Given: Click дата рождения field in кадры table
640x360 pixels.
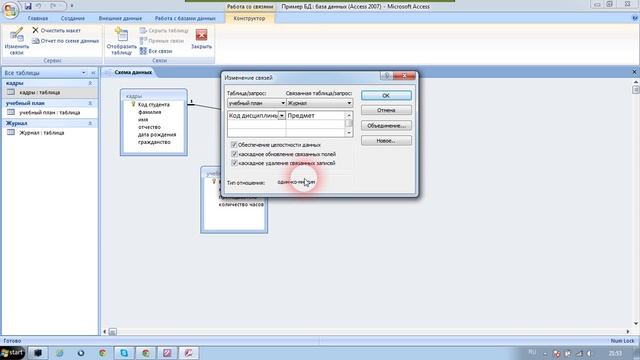Looking at the screenshot, I should tap(157, 134).
